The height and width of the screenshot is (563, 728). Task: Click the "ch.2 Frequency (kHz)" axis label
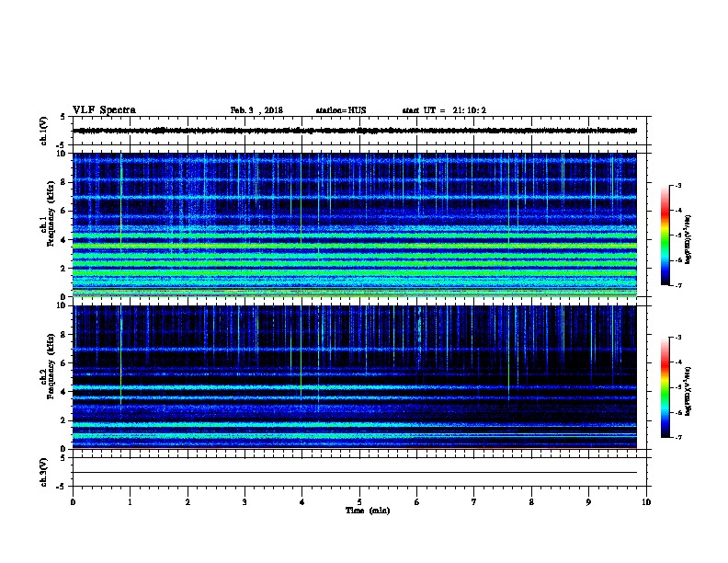pos(47,366)
